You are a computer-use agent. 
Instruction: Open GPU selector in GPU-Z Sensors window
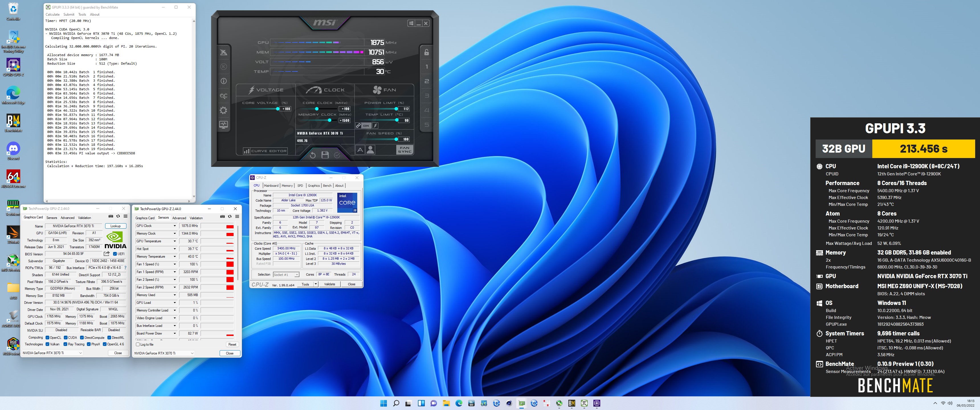164,353
